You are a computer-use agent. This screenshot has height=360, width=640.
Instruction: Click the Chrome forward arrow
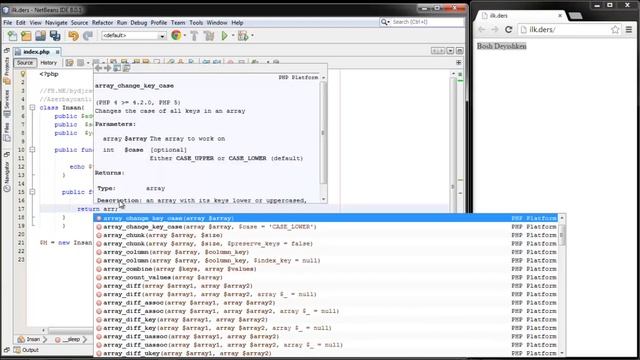click(495, 29)
